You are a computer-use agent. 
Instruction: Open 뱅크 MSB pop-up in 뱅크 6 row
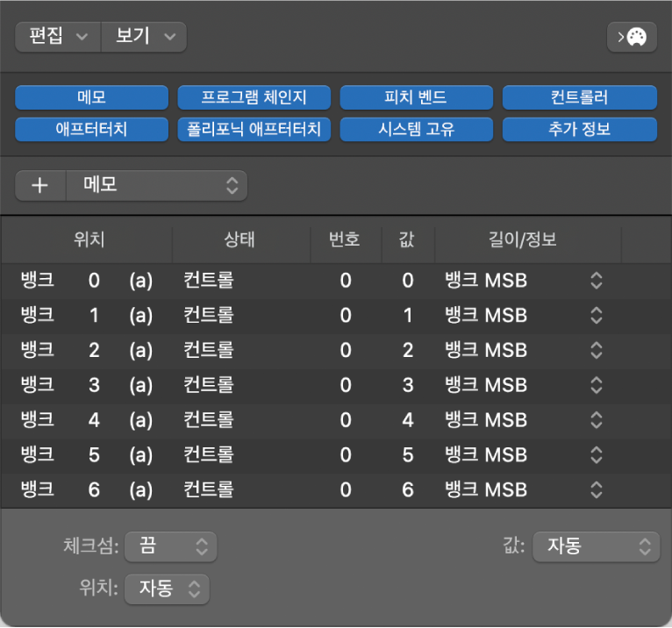[x=597, y=490]
